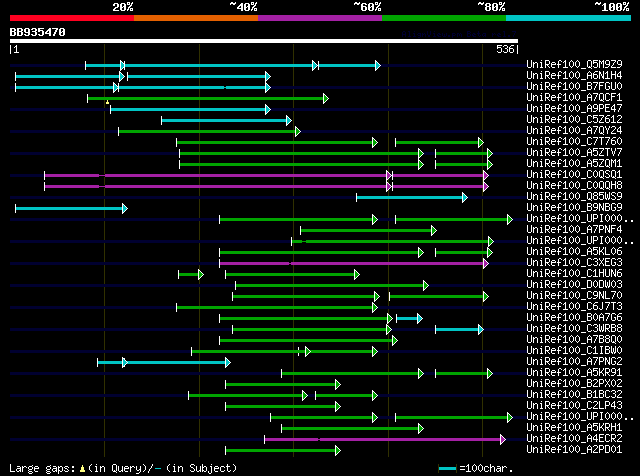Select UniRef100_C0QSQ1 label
640x476 pixels.
pos(574,175)
